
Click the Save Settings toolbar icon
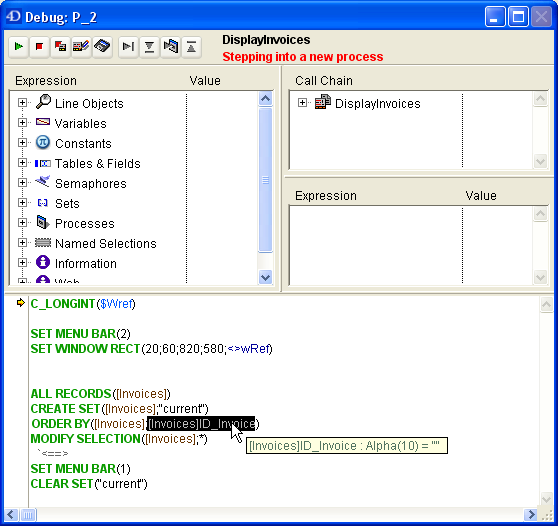[x=102, y=47]
